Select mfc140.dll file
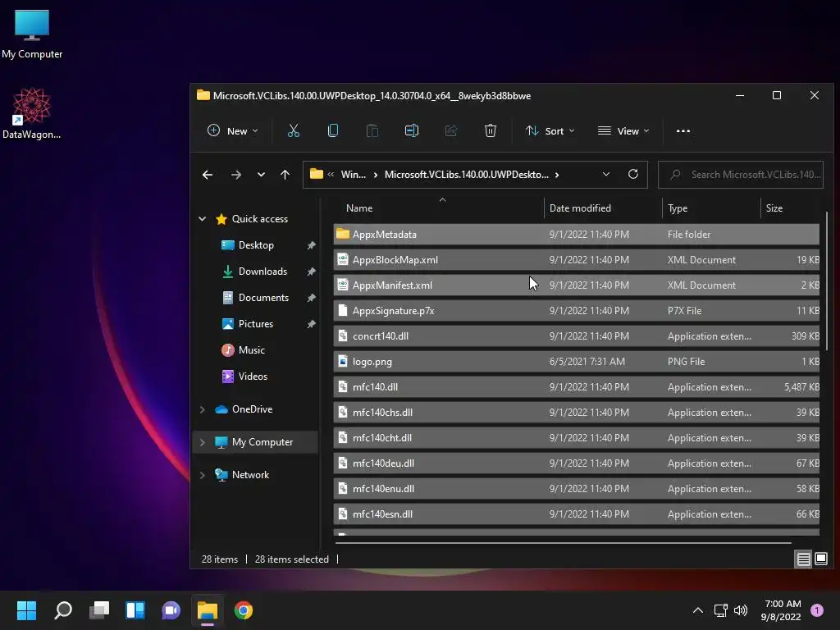Viewport: 840px width, 630px height. click(577, 387)
